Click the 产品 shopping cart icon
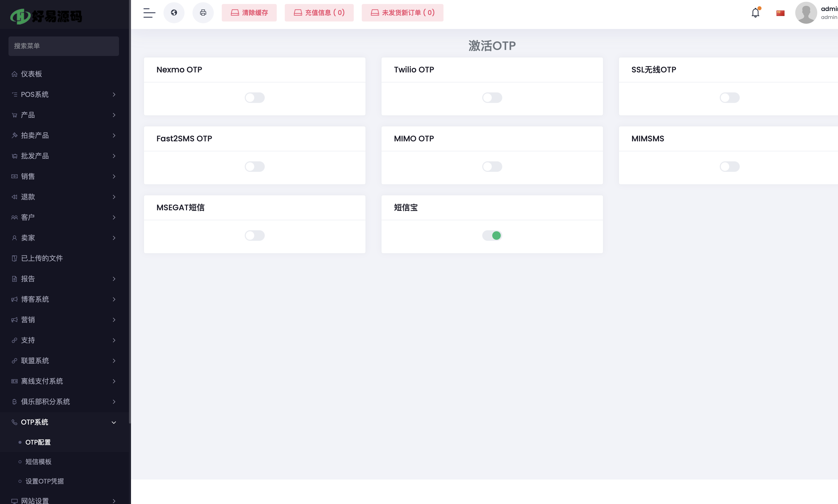Viewport: 838px width, 504px height. click(x=14, y=115)
